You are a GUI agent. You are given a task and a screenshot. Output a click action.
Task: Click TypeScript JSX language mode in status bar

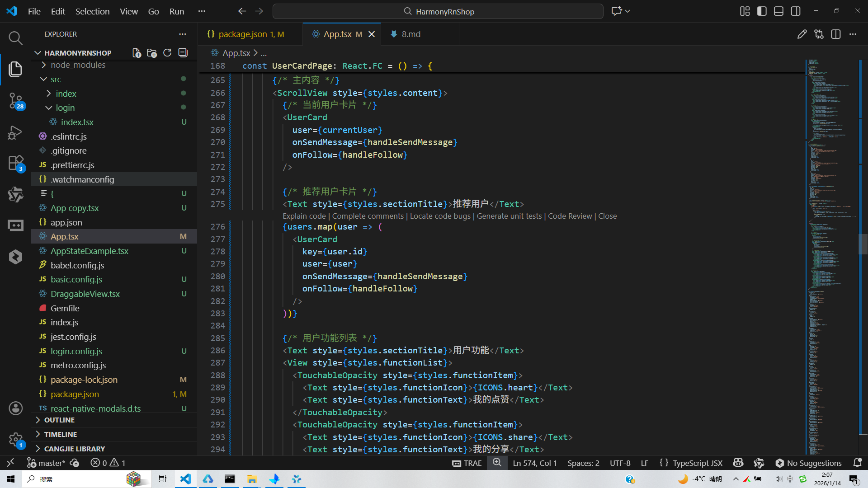coord(697,463)
